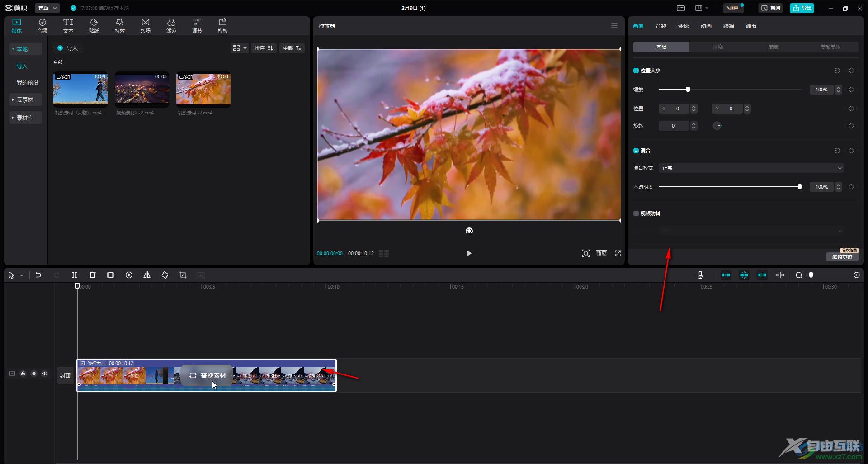
Task: Click the split clip tool
Action: tap(75, 275)
